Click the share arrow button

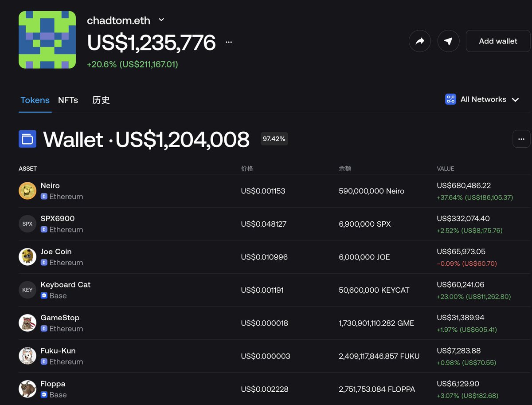420,41
